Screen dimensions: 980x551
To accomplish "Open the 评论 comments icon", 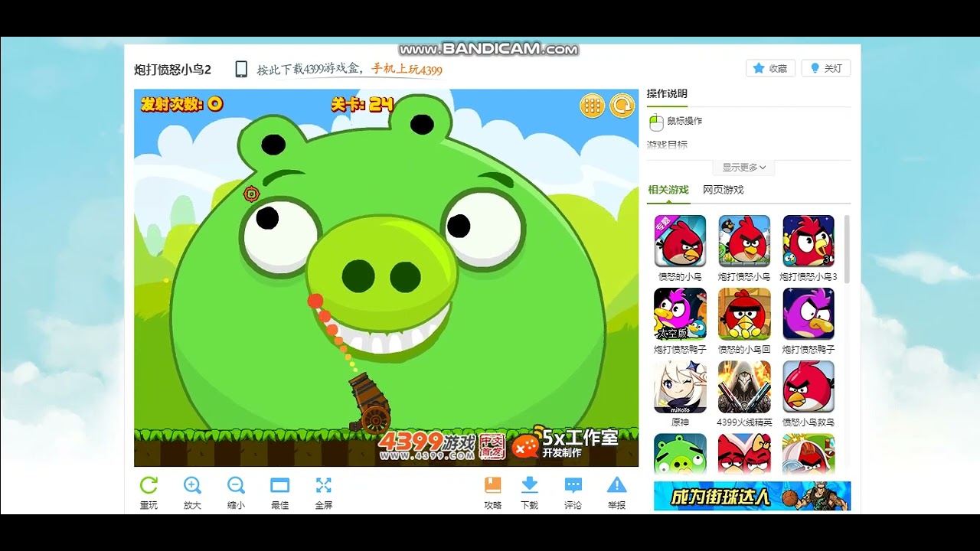I will coord(573,484).
